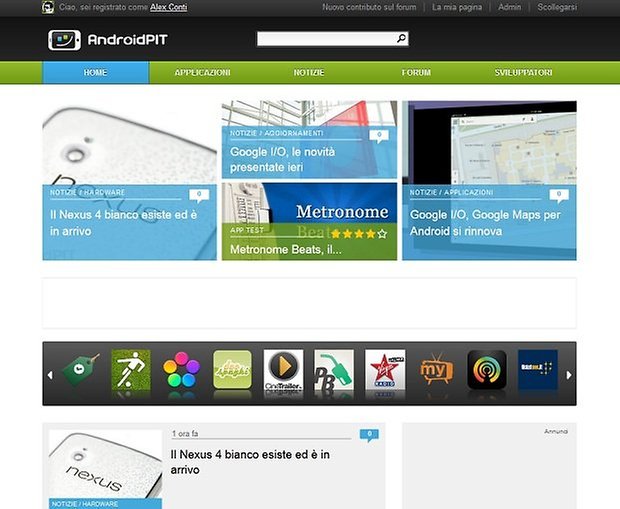The width and height of the screenshot is (620, 509).
Task: Select the HOME tab
Action: pyautogui.click(x=96, y=73)
